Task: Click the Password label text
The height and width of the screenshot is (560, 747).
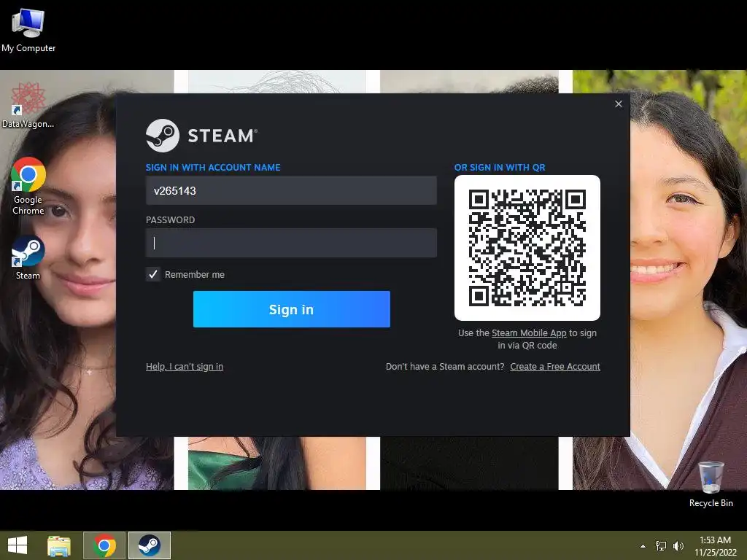Action: point(170,220)
